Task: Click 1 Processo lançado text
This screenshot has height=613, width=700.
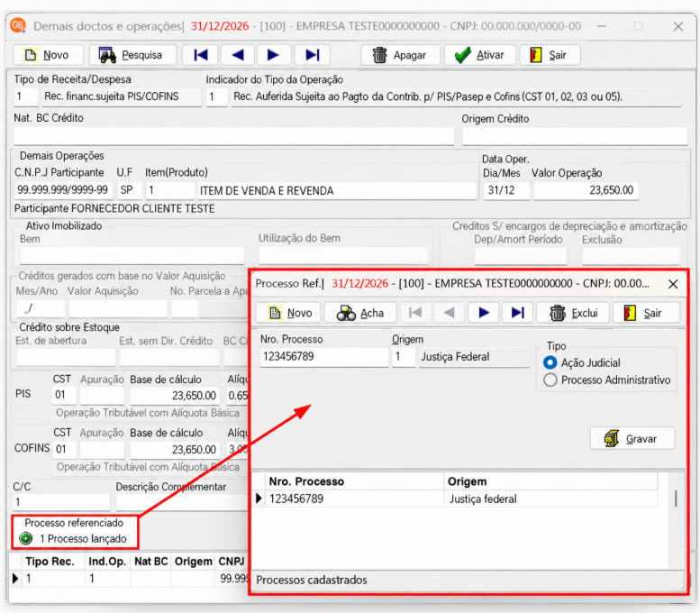Action: point(83,539)
